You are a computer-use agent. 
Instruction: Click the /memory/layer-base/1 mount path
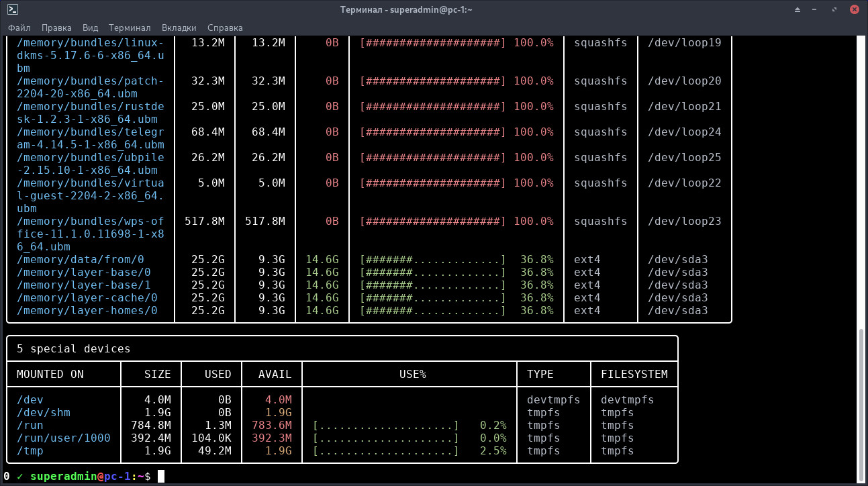(x=84, y=285)
